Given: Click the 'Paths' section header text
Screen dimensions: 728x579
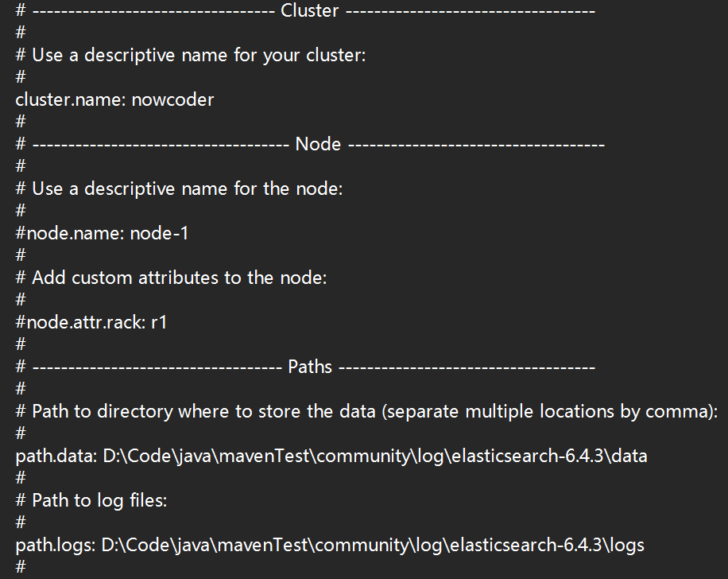Looking at the screenshot, I should click(310, 367).
